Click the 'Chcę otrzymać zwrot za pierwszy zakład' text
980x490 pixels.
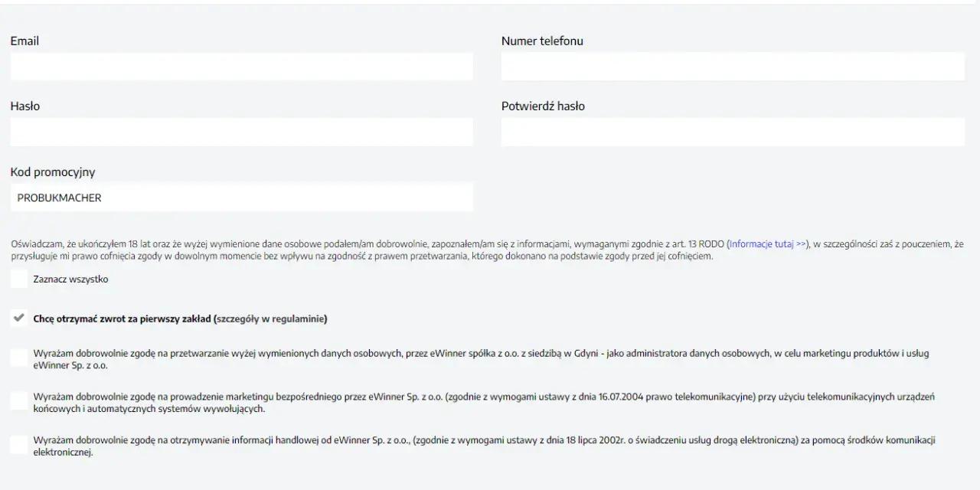click(122, 318)
